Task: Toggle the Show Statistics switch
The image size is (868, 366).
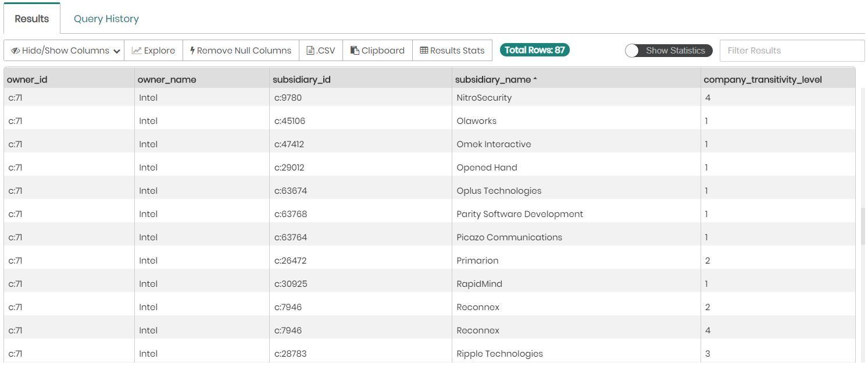Action: click(669, 51)
